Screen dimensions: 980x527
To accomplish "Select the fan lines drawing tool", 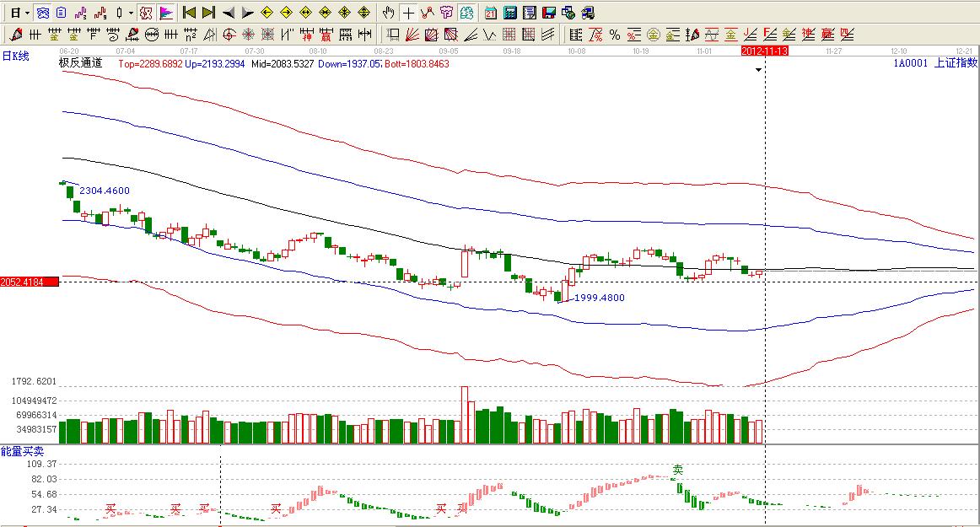I will pos(412,35).
